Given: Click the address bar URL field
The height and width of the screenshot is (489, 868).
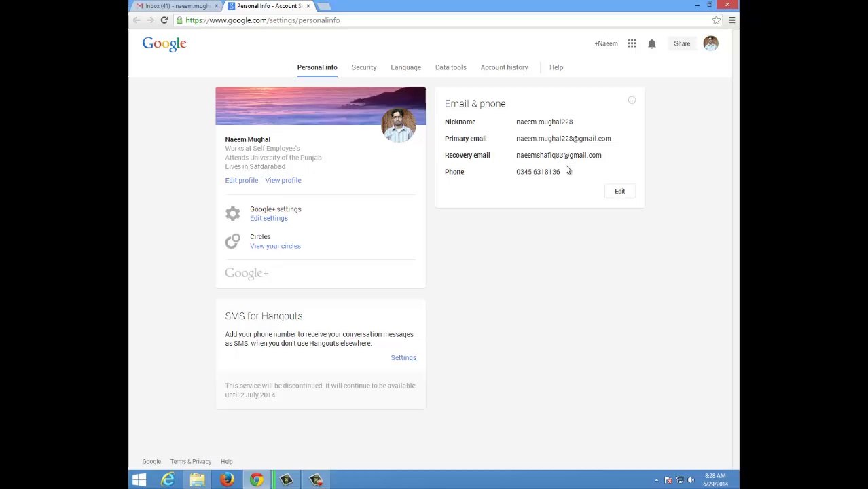Looking at the screenshot, I should tap(441, 20).
